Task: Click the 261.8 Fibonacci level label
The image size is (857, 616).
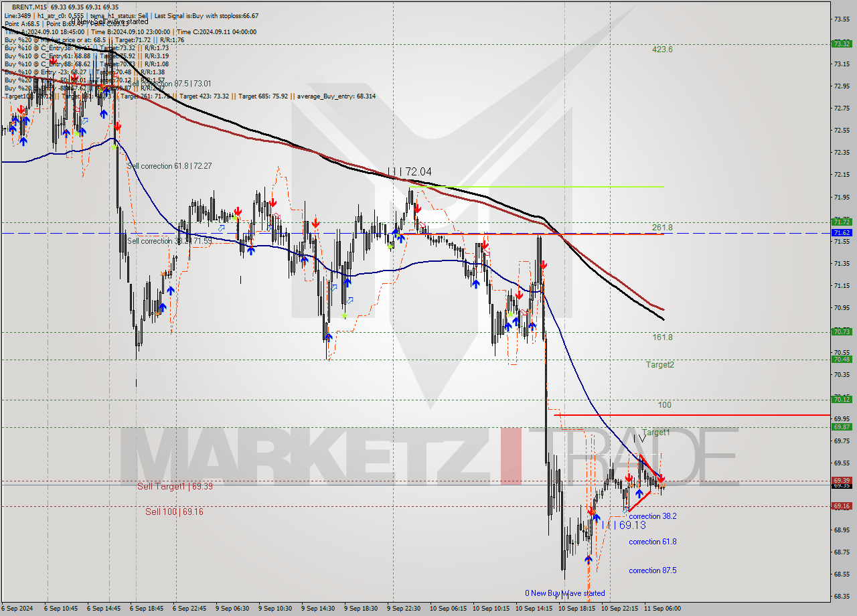Action: [662, 228]
